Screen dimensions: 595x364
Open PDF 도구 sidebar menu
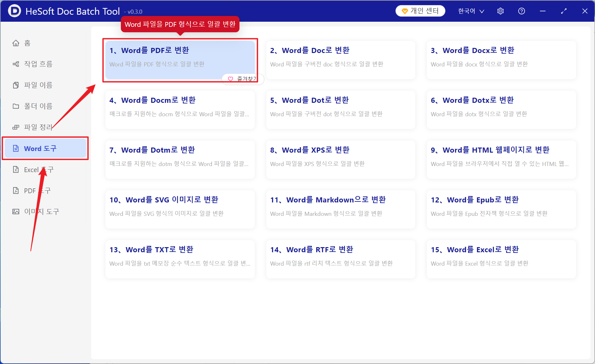click(45, 191)
